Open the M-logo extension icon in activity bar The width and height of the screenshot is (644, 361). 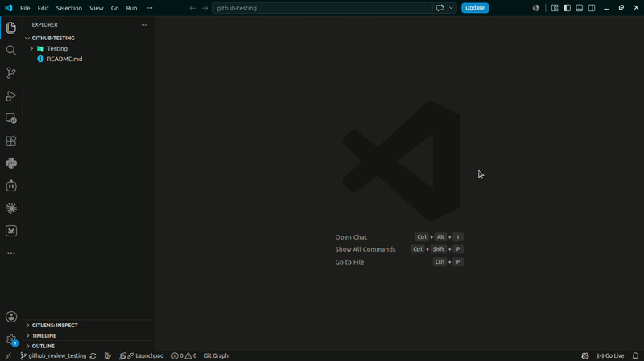click(x=11, y=231)
